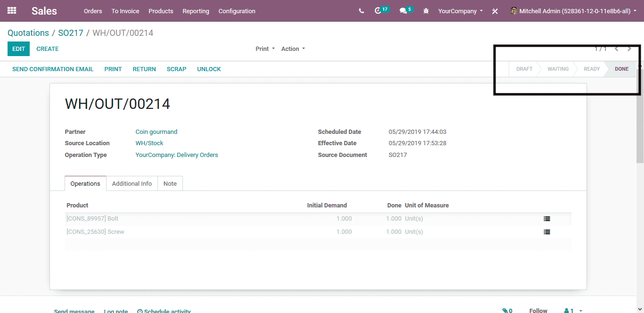
Task: Click the SO217 breadcrumb link
Action: click(70, 33)
